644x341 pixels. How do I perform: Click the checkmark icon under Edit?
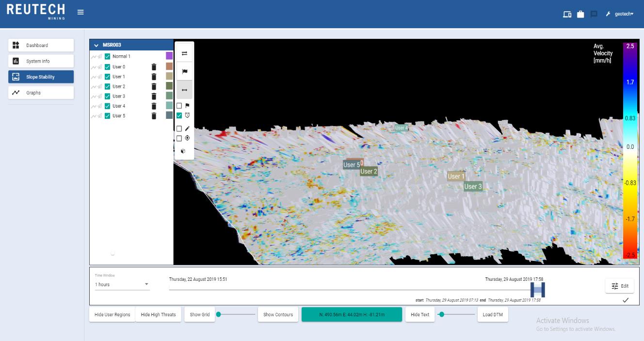click(626, 300)
